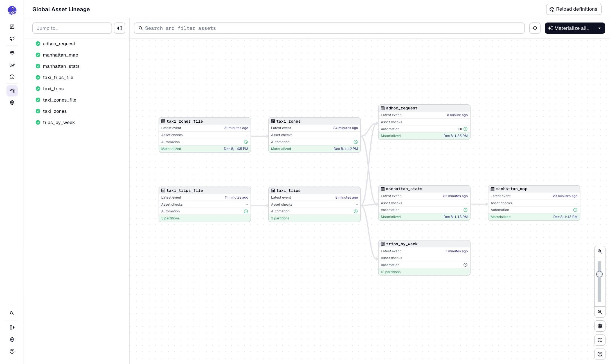
Task: Click the green status check beside taxi_trips
Action: [x=38, y=89]
